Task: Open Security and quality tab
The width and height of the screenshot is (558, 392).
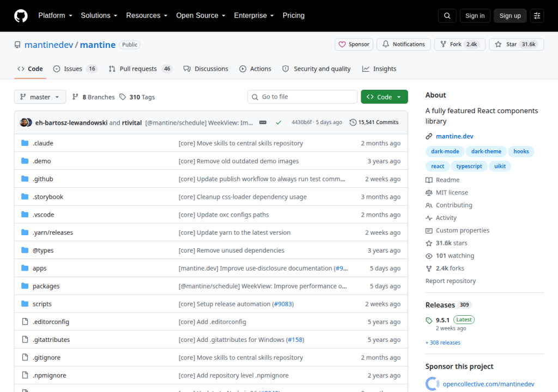Action: [317, 69]
